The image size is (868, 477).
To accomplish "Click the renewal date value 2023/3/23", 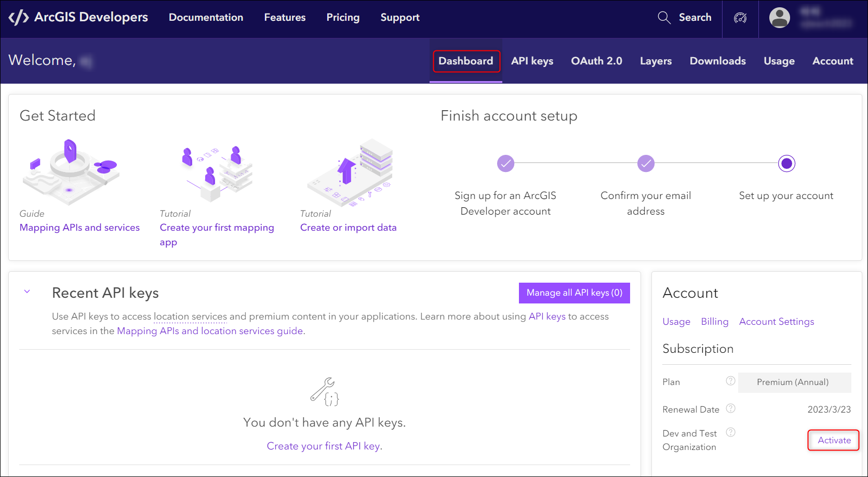I will [x=829, y=409].
